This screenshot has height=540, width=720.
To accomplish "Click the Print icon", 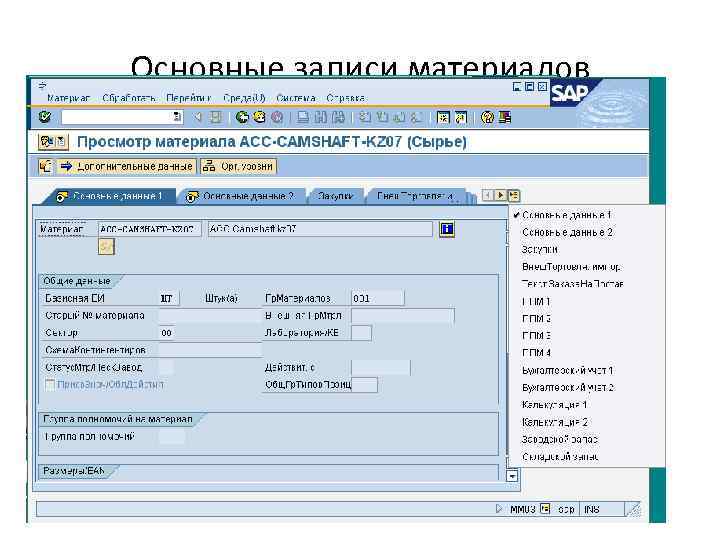I will coord(303,118).
